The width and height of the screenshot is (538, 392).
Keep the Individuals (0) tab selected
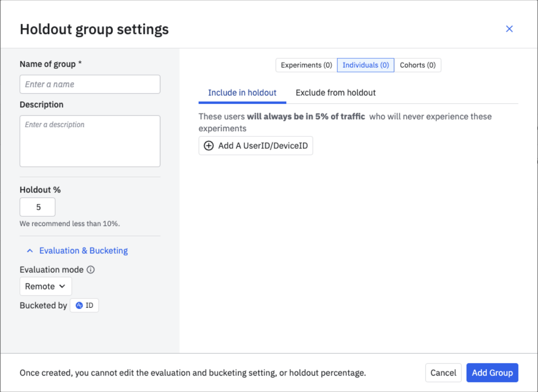click(365, 65)
